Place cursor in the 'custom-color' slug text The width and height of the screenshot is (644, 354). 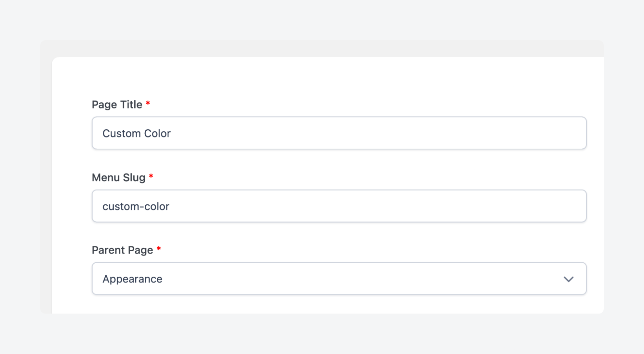(x=136, y=206)
